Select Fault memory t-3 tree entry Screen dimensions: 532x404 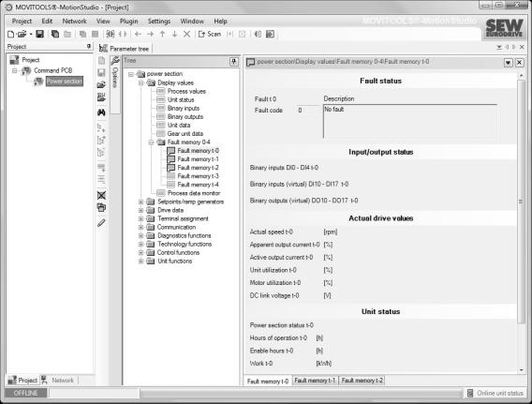[198, 176]
